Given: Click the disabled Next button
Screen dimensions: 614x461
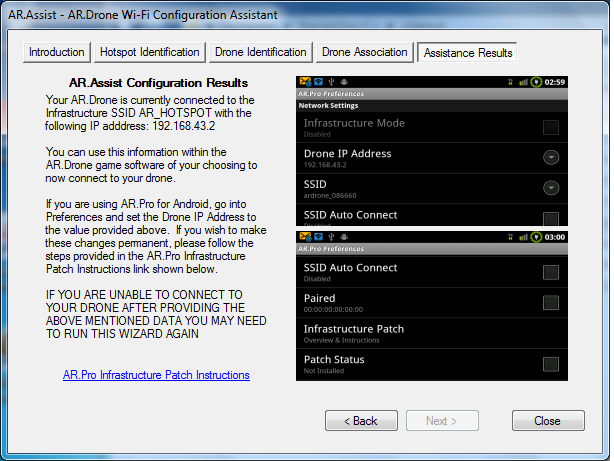Looking at the screenshot, I should click(442, 421).
